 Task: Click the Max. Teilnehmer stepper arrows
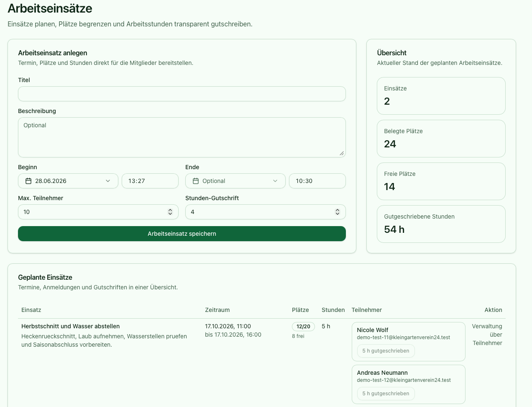coord(170,212)
